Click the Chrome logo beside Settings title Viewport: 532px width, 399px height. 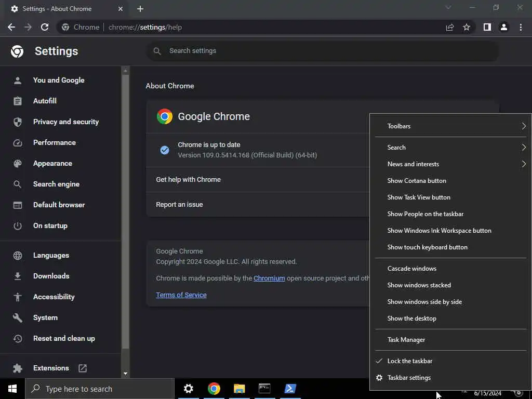pos(17,51)
